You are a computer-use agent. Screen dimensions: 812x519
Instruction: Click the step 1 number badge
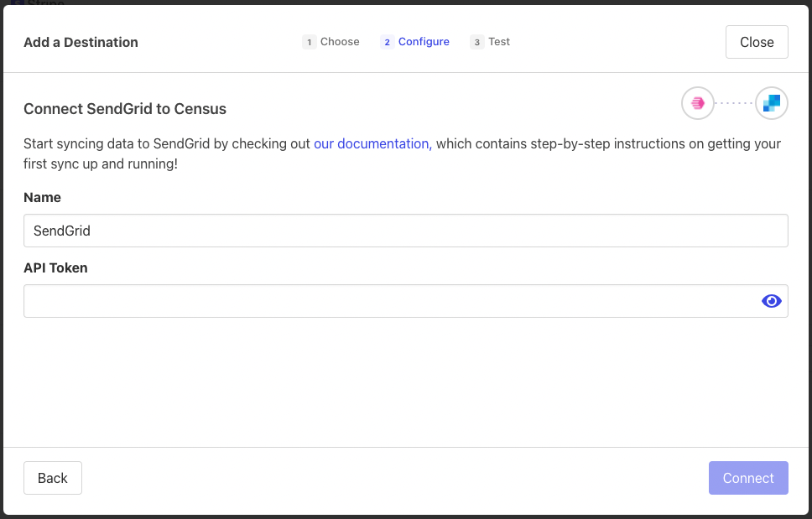click(x=310, y=42)
